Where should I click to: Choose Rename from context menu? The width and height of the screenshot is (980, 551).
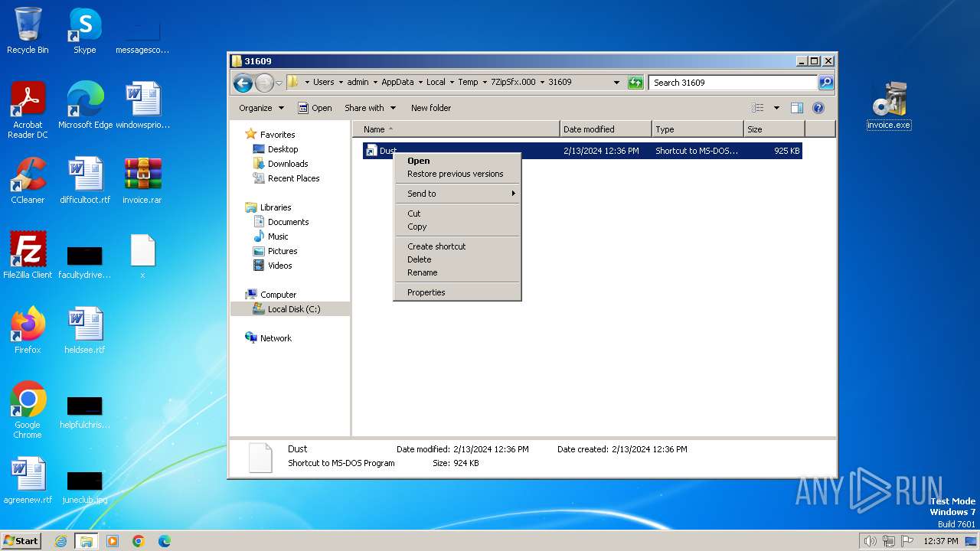tap(457, 272)
